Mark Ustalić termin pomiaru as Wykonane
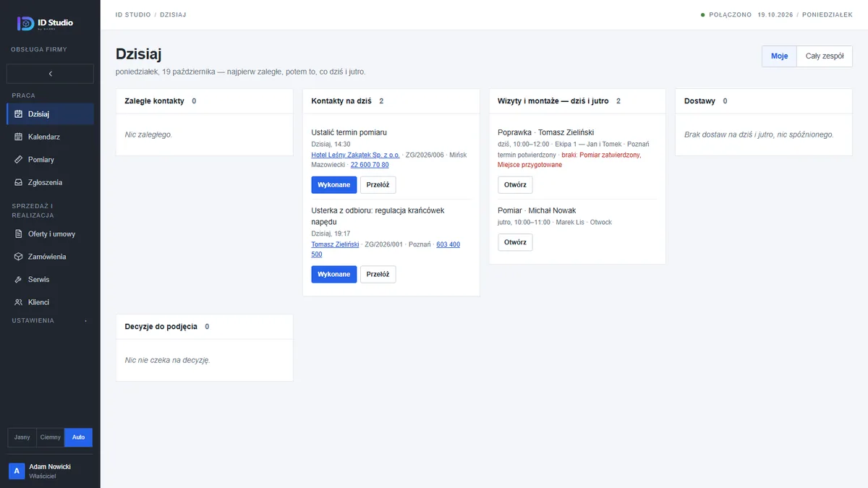 (334, 185)
